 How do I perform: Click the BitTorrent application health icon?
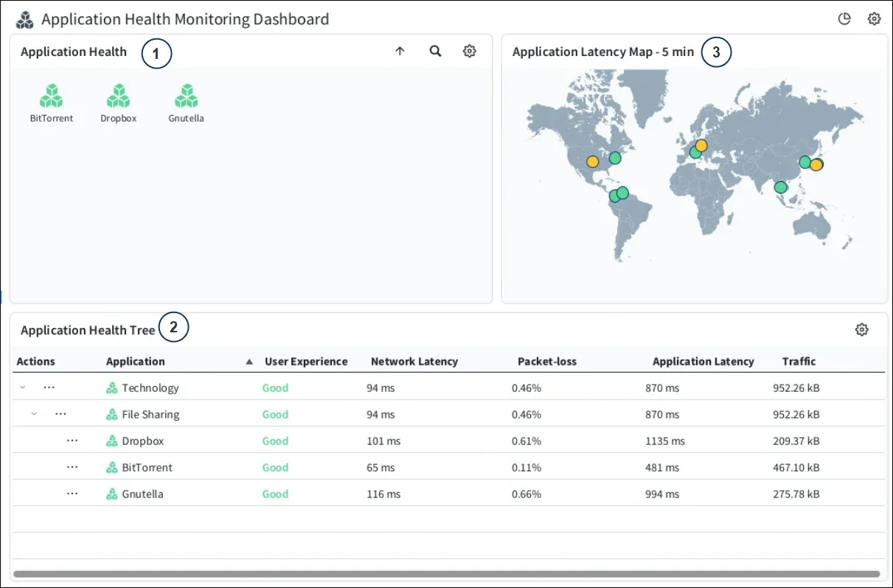(52, 96)
